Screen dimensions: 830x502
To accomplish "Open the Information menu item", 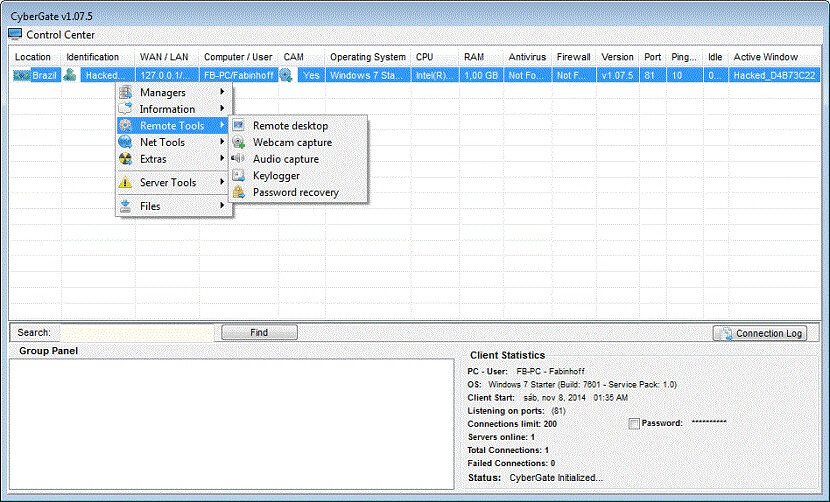I will (x=173, y=109).
